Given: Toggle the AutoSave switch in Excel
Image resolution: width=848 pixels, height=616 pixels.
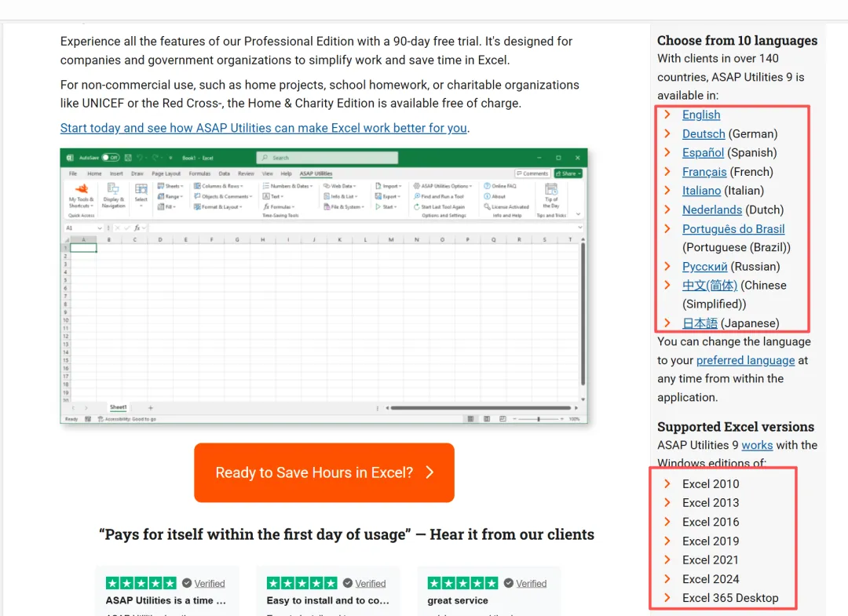Looking at the screenshot, I should tap(111, 158).
